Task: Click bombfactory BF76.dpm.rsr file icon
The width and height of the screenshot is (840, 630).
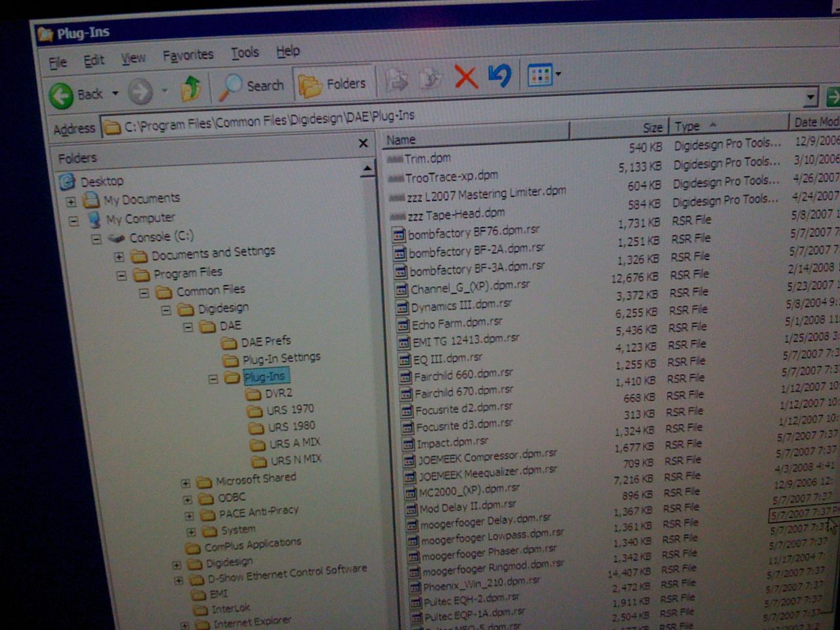Action: pos(399,235)
